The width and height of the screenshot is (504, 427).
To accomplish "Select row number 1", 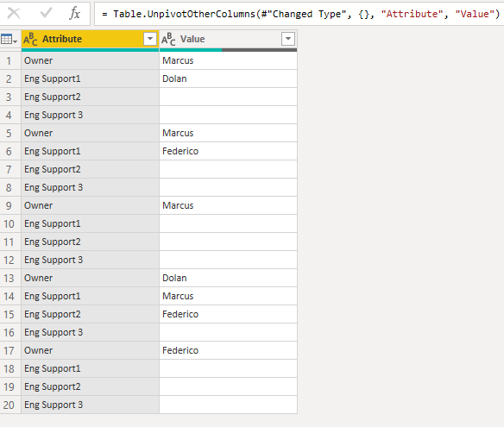I will [9, 60].
